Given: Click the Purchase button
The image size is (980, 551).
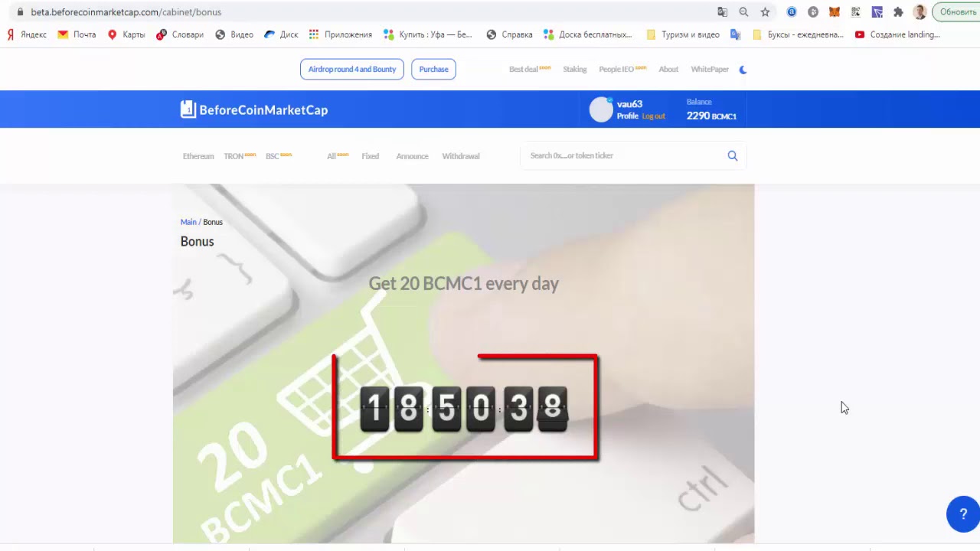Looking at the screenshot, I should (433, 69).
